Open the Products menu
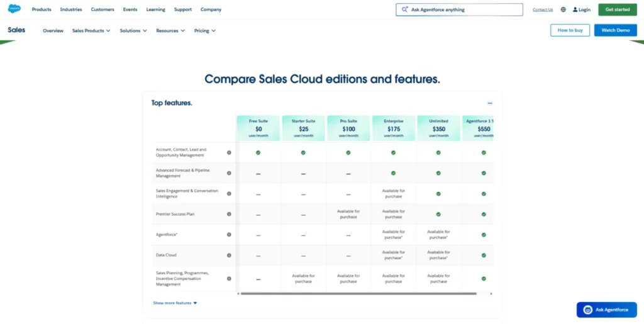 [x=42, y=9]
